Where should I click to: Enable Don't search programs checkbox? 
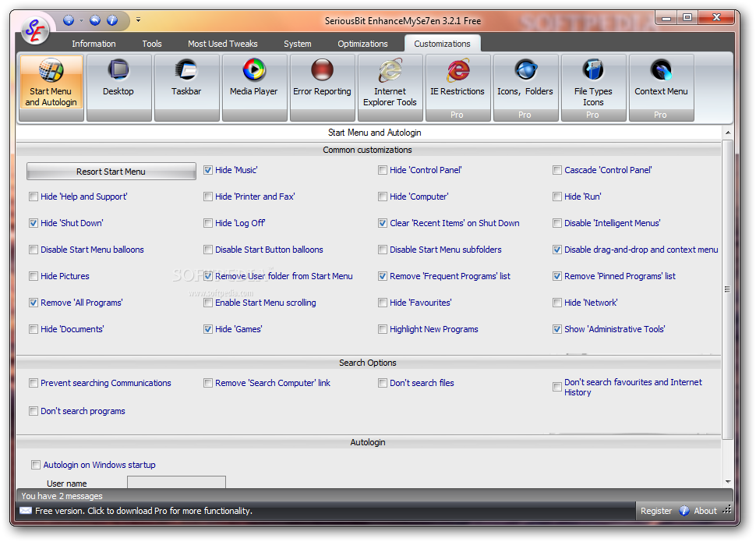point(34,411)
